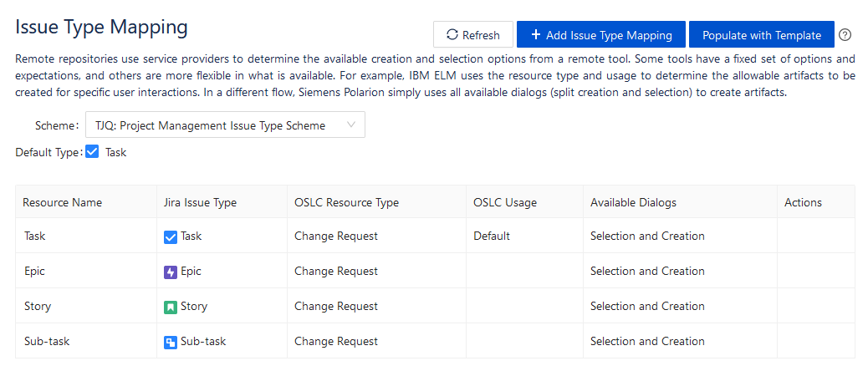This screenshot has width=868, height=366.
Task: Click the purple Epic lightning icon
Action: pyautogui.click(x=171, y=272)
